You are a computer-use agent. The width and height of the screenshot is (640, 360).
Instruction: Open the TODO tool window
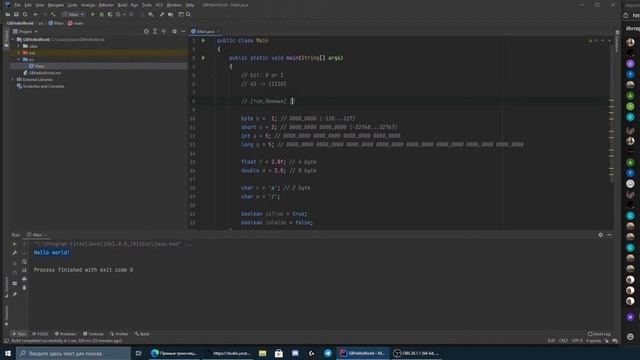pyautogui.click(x=40, y=334)
